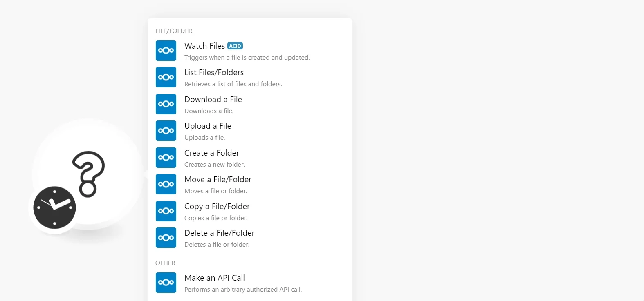Click the Nextcloud icon beside List Files/Folders
The width and height of the screenshot is (644, 301).
[x=166, y=77]
